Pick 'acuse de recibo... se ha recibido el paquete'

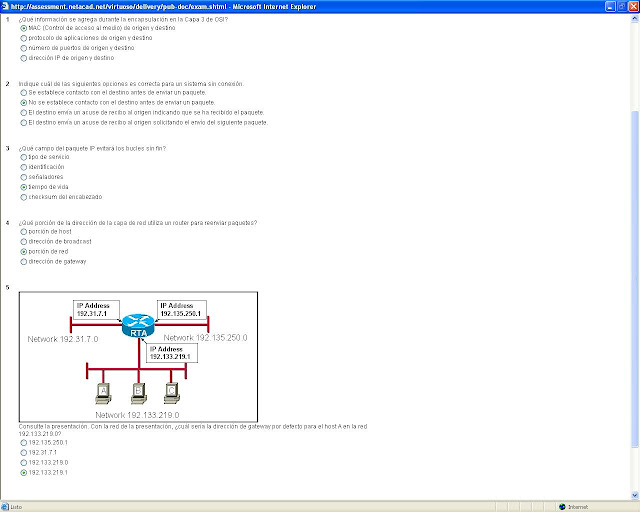click(24, 113)
